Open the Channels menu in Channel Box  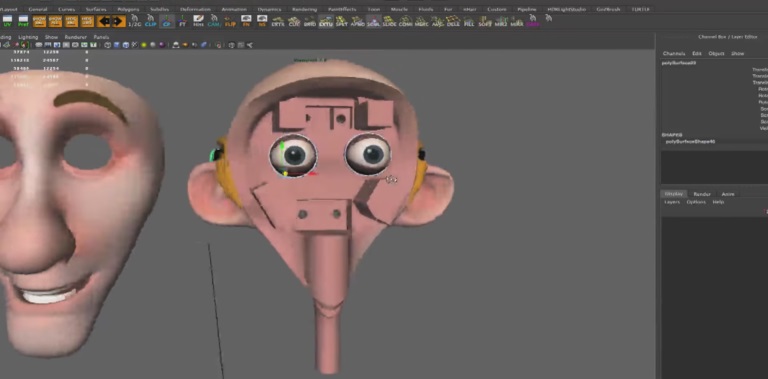pos(674,53)
